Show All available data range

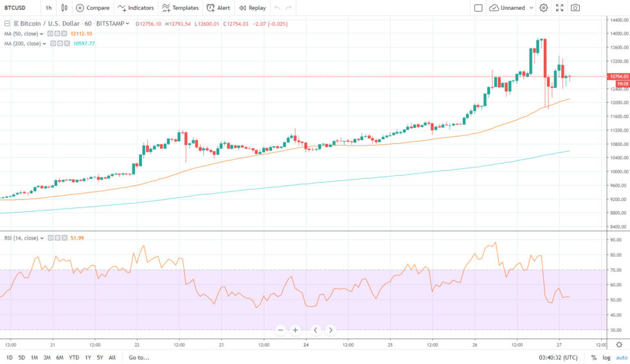pyautogui.click(x=112, y=358)
